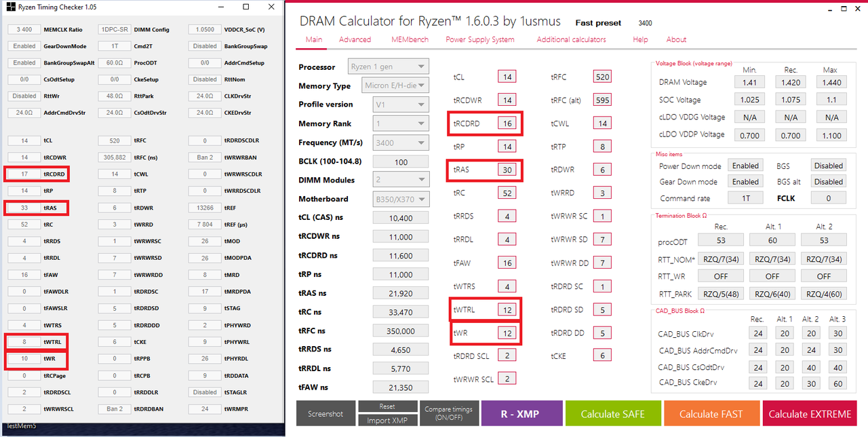The width and height of the screenshot is (868, 437).
Task: Click the tRFC (alt) value 595
Action: click(602, 100)
